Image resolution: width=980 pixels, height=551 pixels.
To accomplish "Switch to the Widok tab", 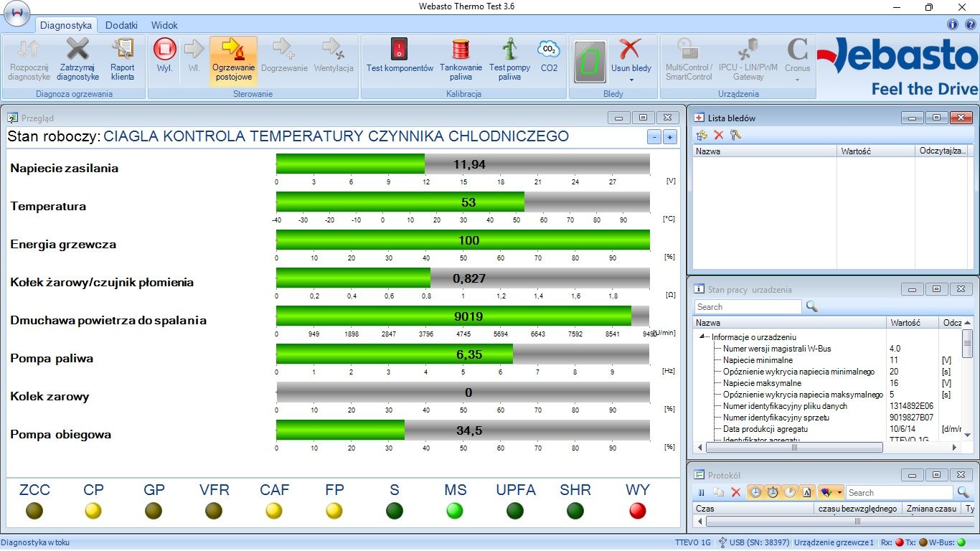I will click(x=164, y=25).
